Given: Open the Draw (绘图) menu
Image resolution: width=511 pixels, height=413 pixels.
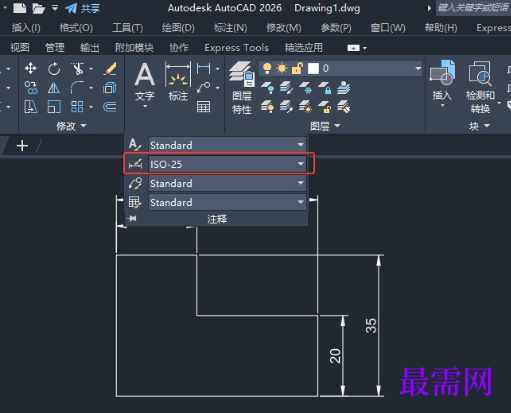Looking at the screenshot, I should 178,28.
